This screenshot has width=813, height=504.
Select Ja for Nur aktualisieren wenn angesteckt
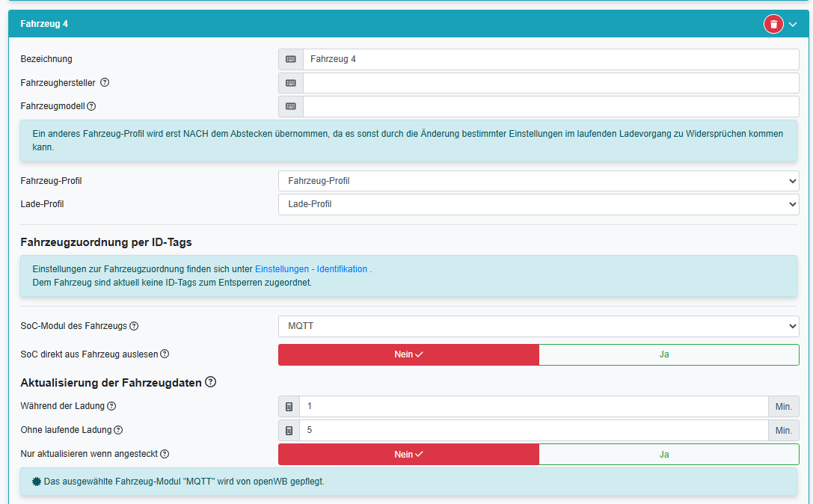pos(669,454)
